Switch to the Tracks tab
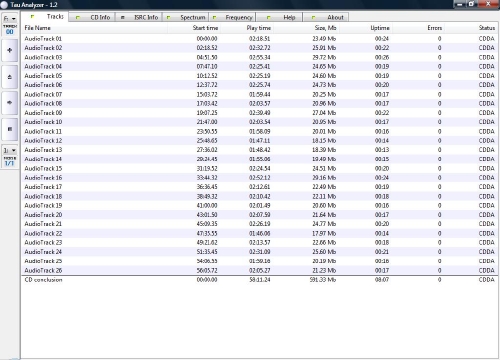Viewport: 500px width, 360px height. click(x=45, y=16)
